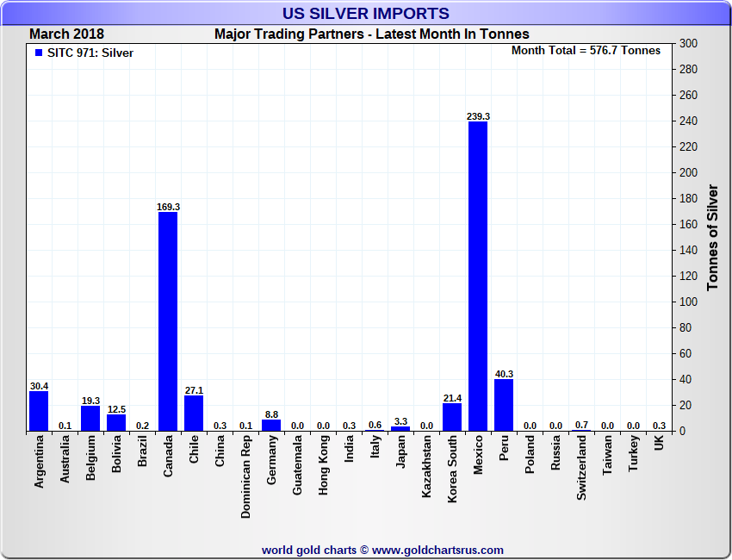Viewport: 732px width, 560px height.
Task: Click the 'Russia' axis label
Action: pos(555,452)
